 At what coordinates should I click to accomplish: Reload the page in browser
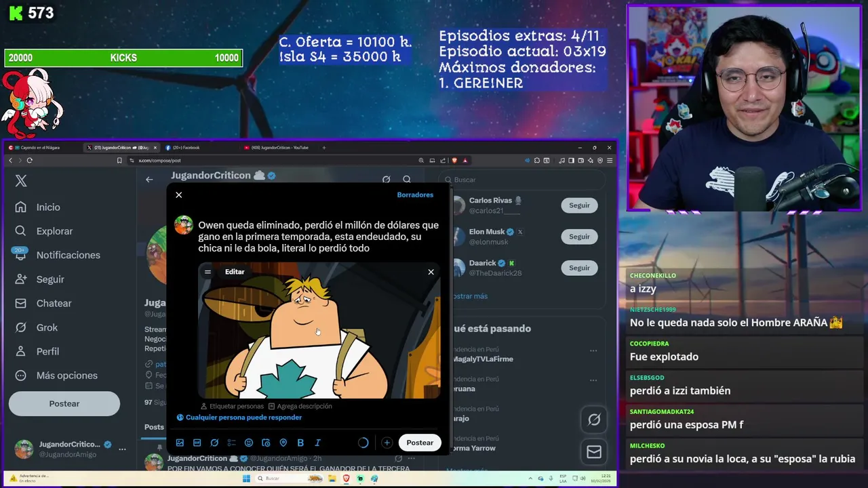click(30, 161)
